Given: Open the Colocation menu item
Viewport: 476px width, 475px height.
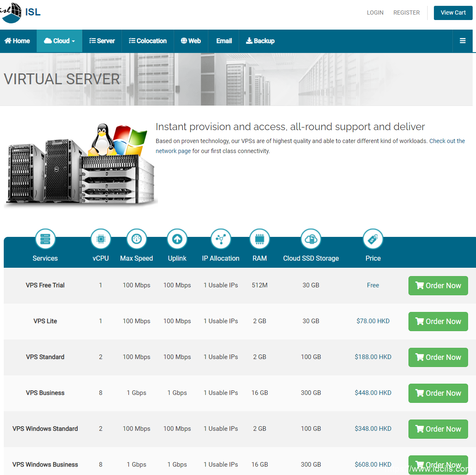Looking at the screenshot, I should [148, 41].
